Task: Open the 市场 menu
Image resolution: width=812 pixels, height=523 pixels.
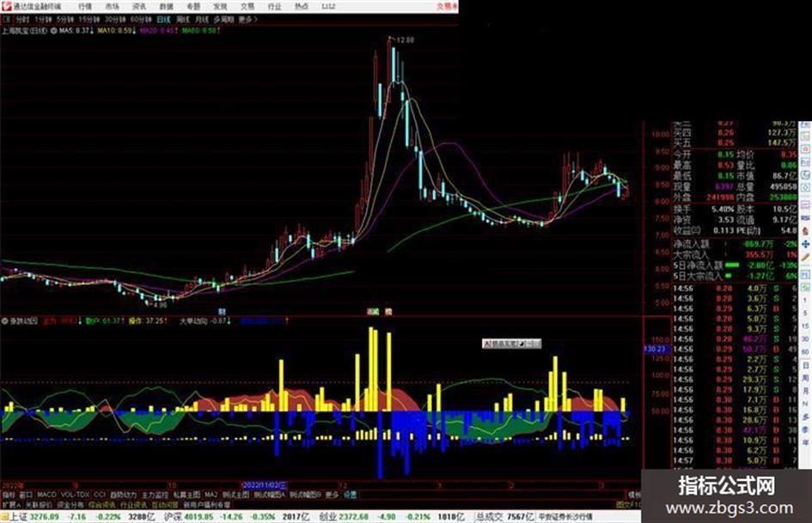Action: pyautogui.click(x=112, y=7)
